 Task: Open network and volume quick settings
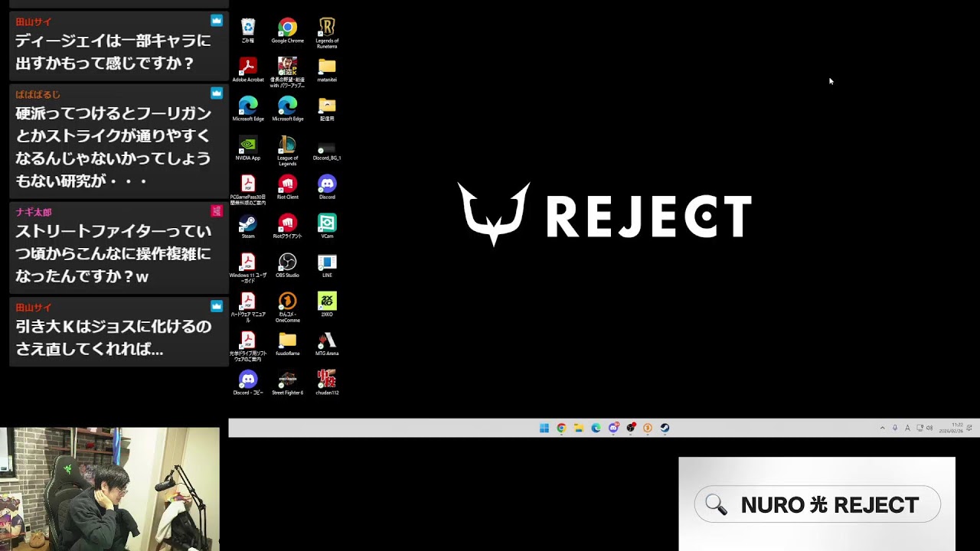(925, 428)
